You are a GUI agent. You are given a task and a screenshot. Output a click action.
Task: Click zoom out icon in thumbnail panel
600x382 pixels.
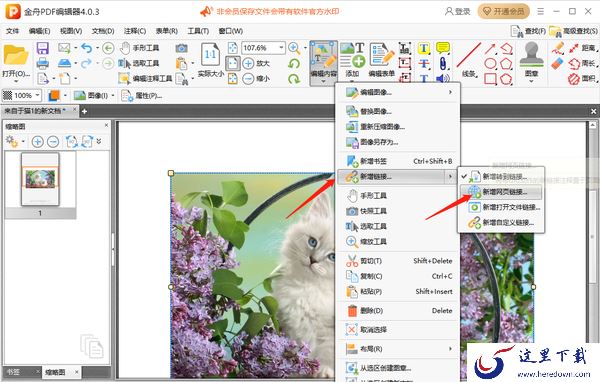tap(53, 142)
